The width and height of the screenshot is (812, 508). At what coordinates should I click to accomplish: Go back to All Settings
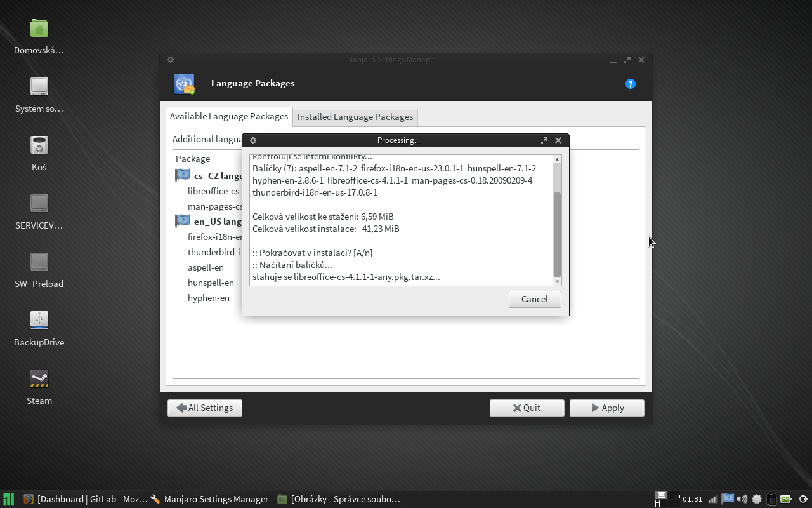pos(204,408)
